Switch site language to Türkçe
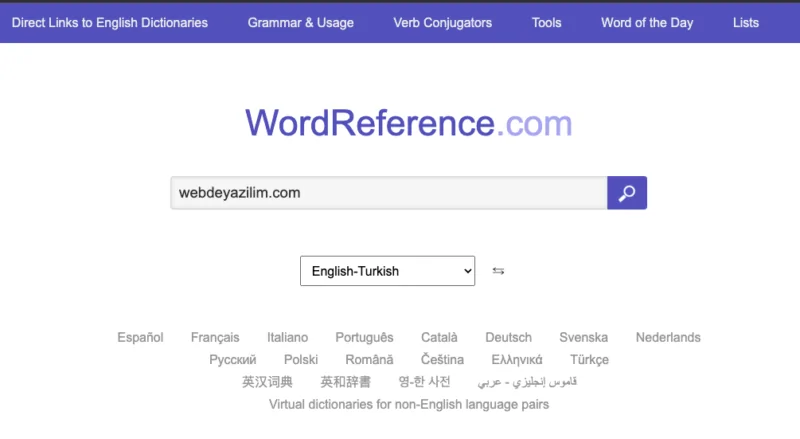This screenshot has height=439, width=800. 589,360
